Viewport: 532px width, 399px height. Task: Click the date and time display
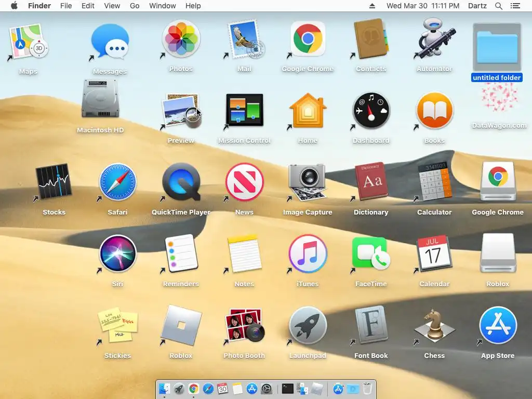[x=423, y=6]
